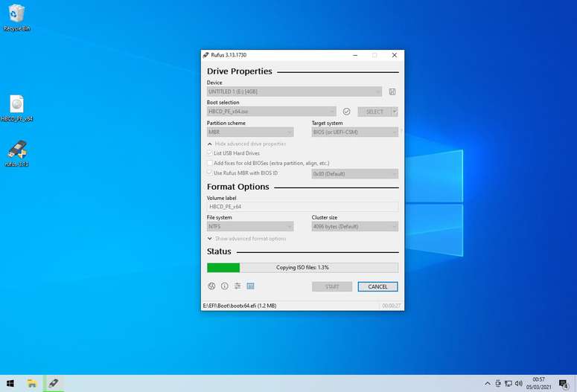Minimize the Rufus window

tap(355, 55)
